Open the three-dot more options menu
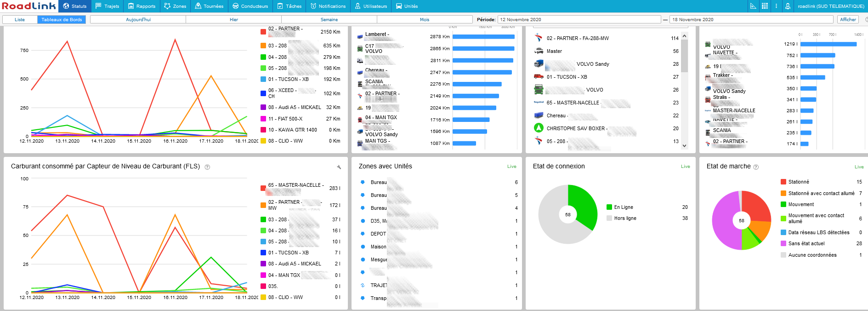 click(776, 6)
